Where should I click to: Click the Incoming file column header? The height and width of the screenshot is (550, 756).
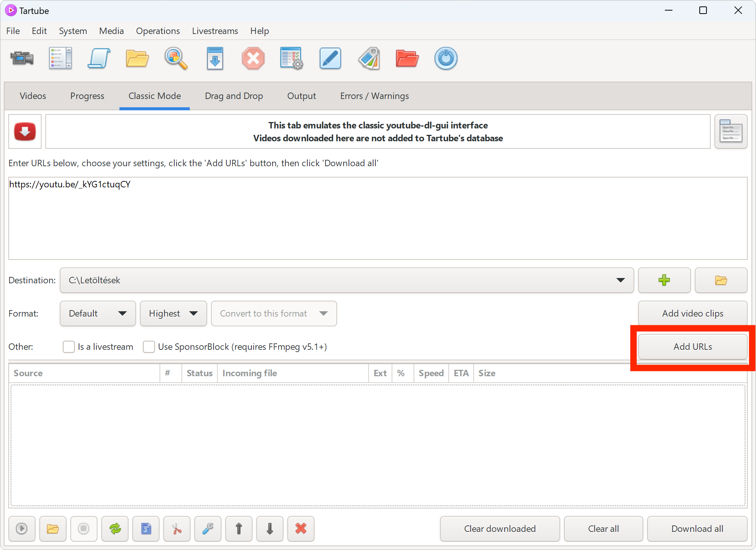click(293, 373)
